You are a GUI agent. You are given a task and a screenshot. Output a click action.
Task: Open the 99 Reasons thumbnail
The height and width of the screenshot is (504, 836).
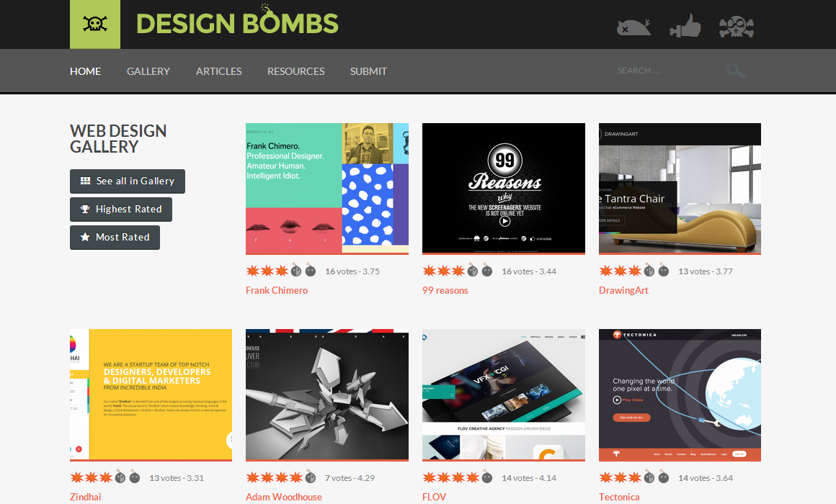[503, 189]
